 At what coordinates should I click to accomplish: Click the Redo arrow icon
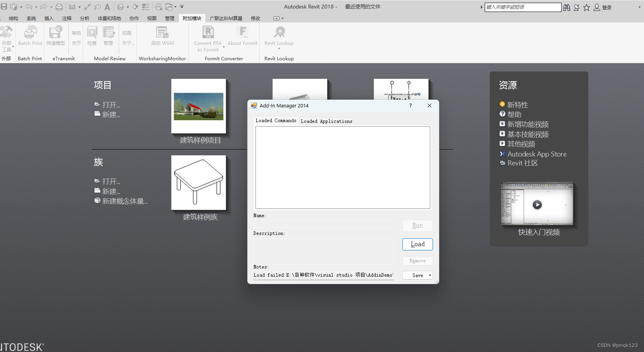coord(44,7)
